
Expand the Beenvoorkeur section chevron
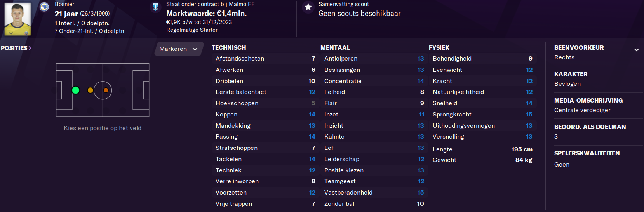coord(637,50)
